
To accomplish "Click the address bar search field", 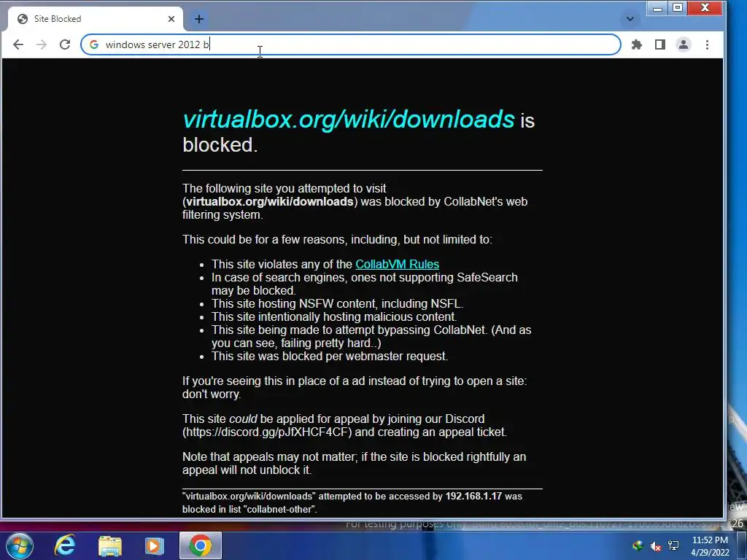I will click(x=351, y=44).
